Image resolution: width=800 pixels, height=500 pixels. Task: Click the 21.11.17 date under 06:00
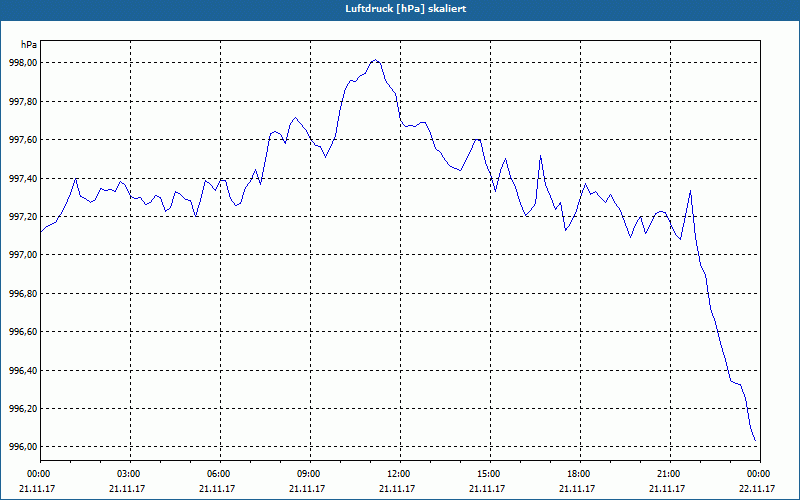[217, 488]
